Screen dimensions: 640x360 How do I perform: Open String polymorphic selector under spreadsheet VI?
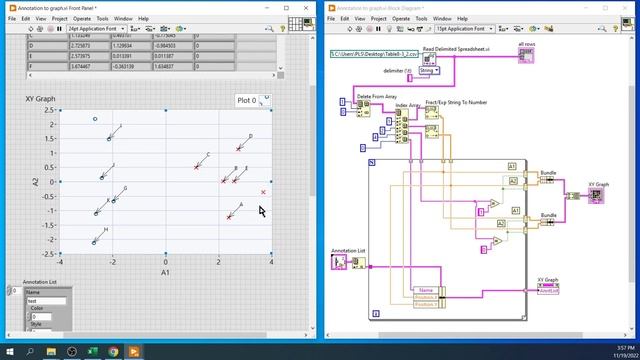[x=429, y=71]
